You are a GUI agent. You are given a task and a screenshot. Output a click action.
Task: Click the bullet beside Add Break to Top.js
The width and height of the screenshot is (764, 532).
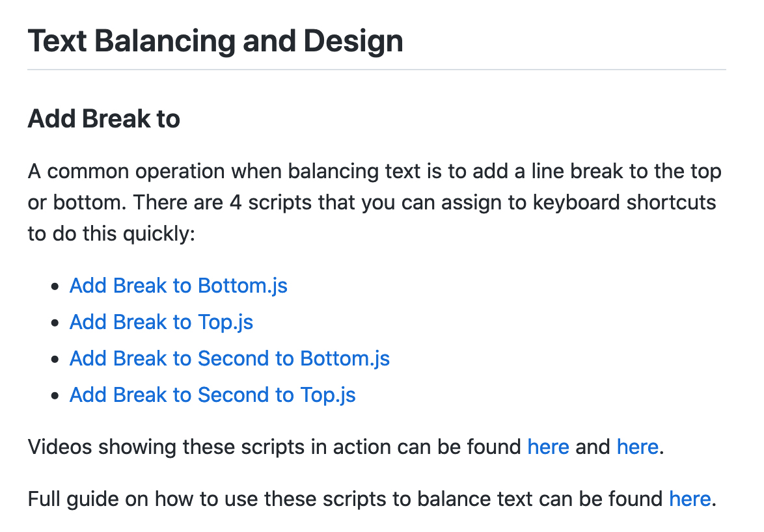pos(55,323)
